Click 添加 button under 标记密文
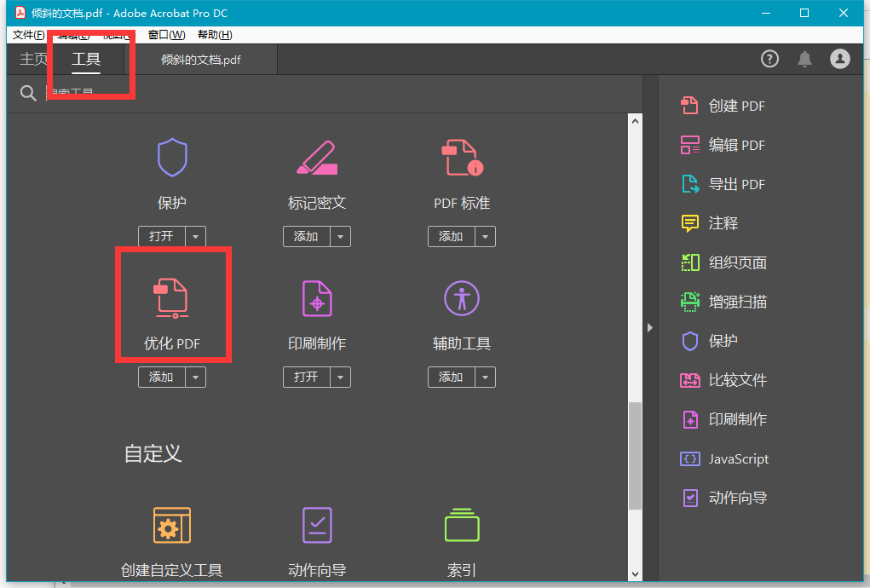This screenshot has height=588, width=870. (306, 236)
